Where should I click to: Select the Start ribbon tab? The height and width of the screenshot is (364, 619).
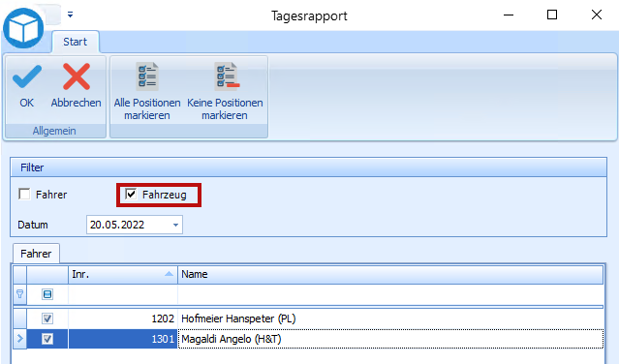click(75, 42)
